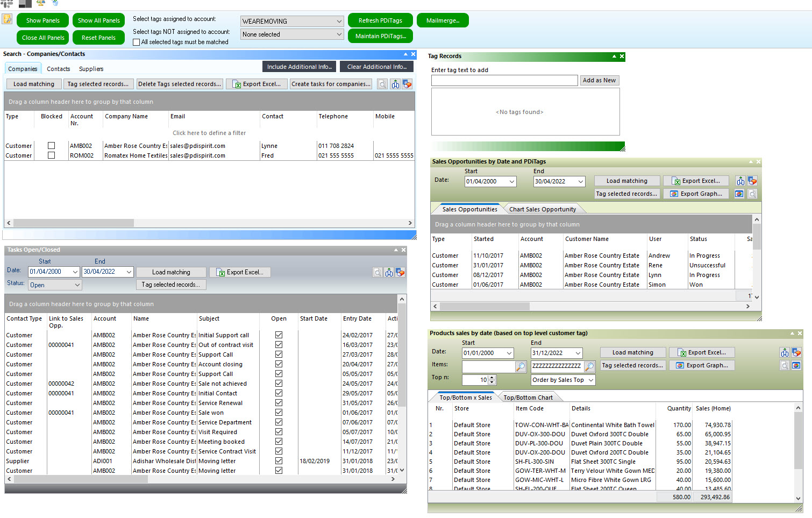Click the Add as New tag button
812x518 pixels.
[x=599, y=81]
